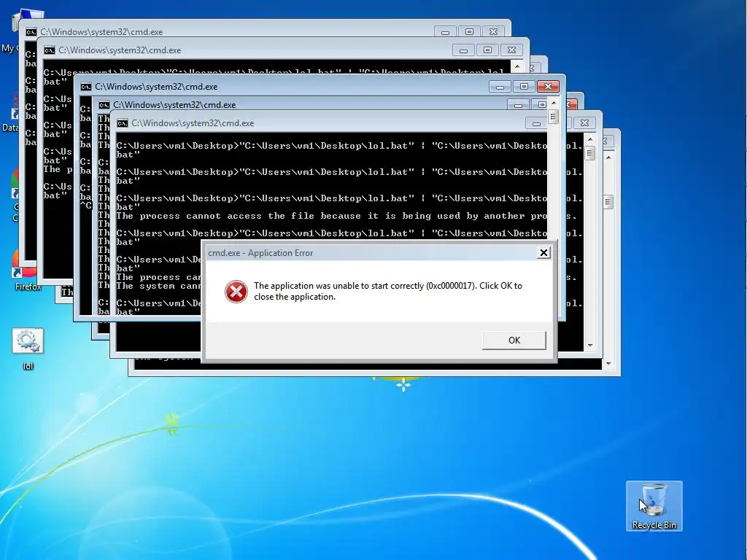Minimize the second-highest cmd window
747x560 pixels.
pos(463,50)
